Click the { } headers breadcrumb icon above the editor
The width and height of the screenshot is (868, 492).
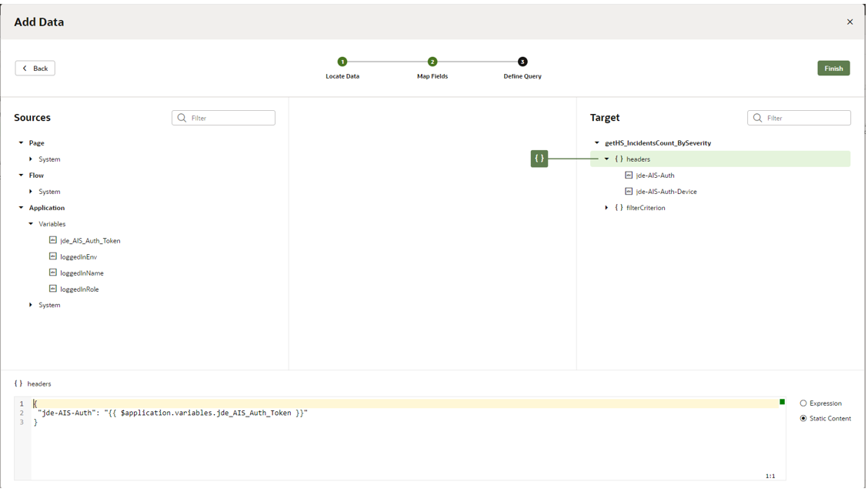(x=17, y=383)
